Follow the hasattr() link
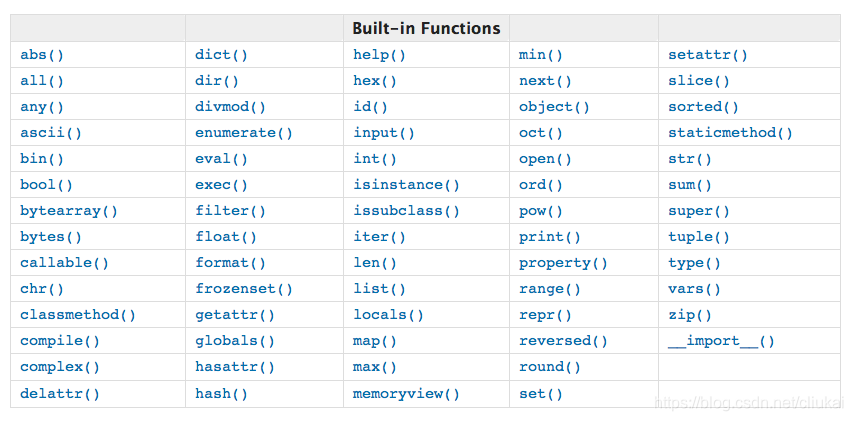853x421 pixels. (x=235, y=367)
